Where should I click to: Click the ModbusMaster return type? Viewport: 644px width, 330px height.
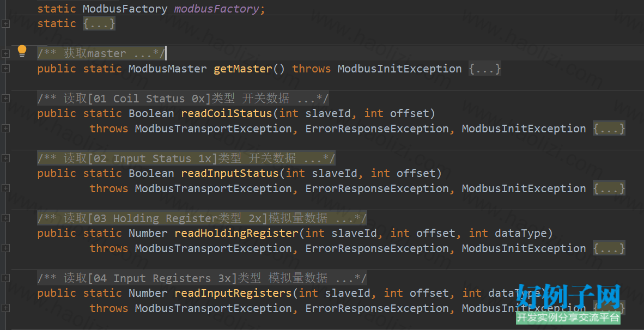click(x=168, y=69)
